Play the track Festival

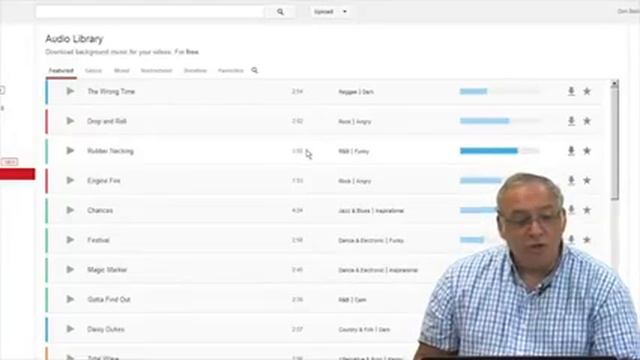click(70, 240)
